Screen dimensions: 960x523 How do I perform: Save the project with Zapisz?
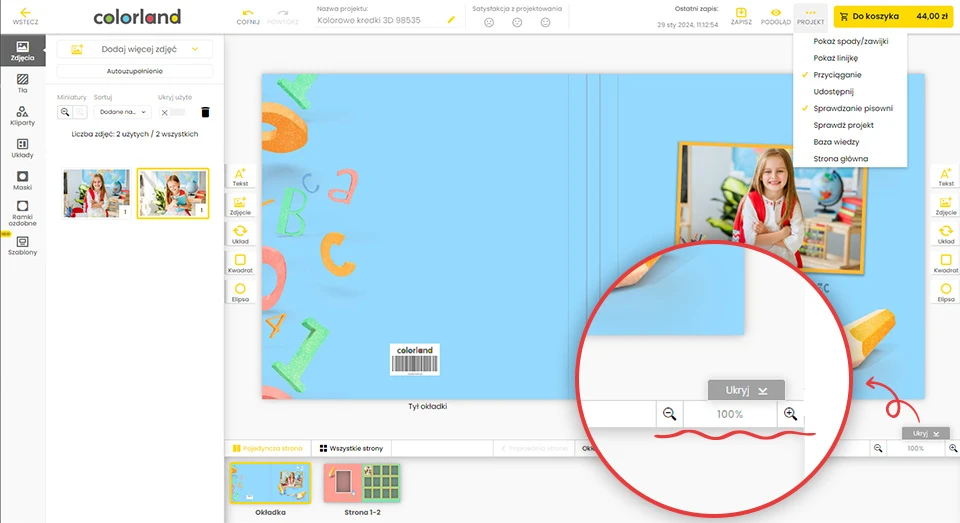click(741, 17)
